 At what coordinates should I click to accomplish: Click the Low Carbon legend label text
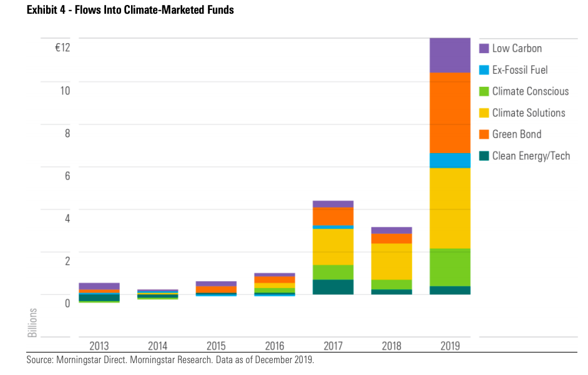pyautogui.click(x=517, y=49)
